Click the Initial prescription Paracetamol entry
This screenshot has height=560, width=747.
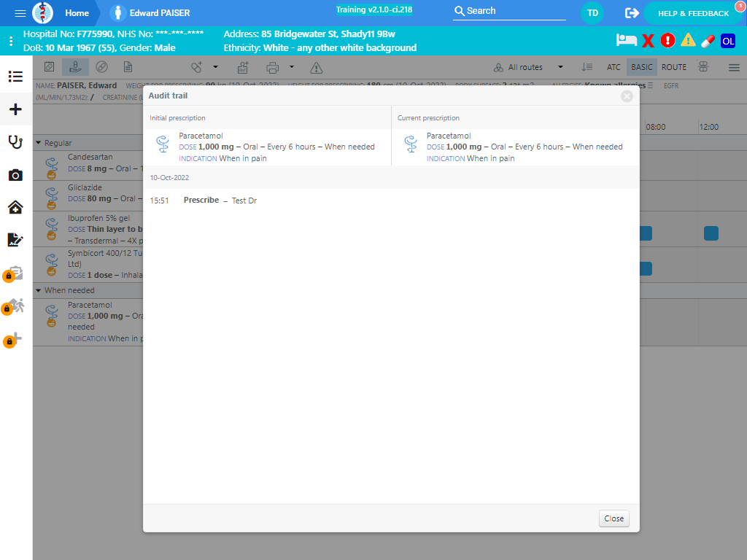[x=267, y=147]
